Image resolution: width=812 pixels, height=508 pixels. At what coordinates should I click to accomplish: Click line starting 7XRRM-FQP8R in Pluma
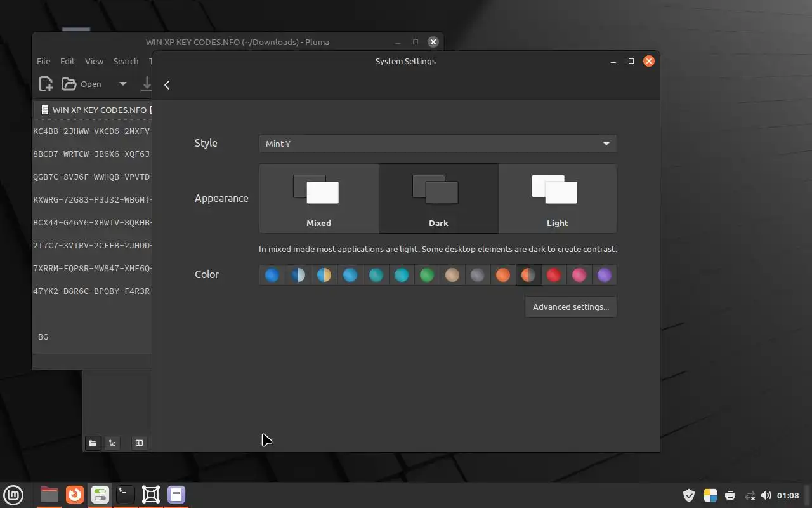(x=92, y=268)
